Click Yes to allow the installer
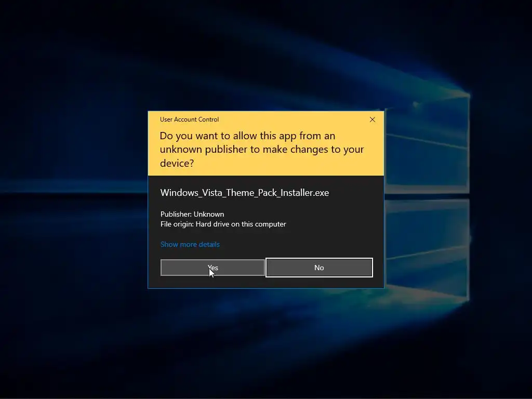 click(212, 268)
